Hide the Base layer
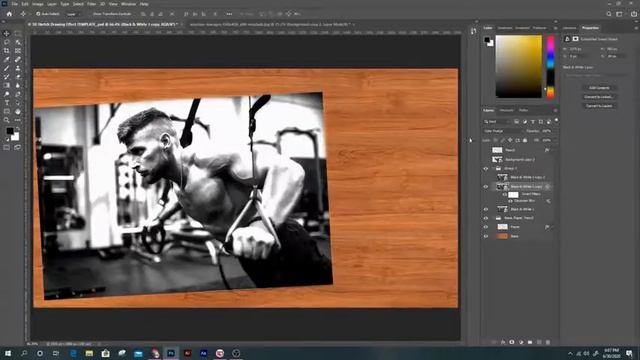This screenshot has height=360, width=640. click(486, 236)
